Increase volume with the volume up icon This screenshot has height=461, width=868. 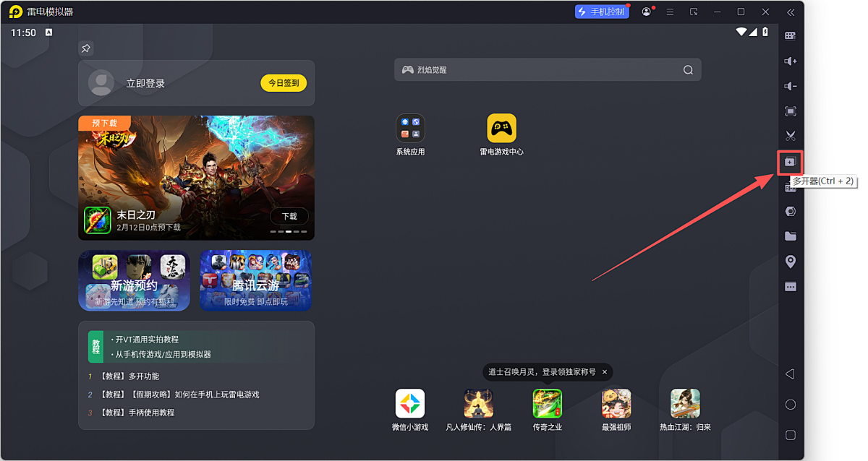coord(791,61)
